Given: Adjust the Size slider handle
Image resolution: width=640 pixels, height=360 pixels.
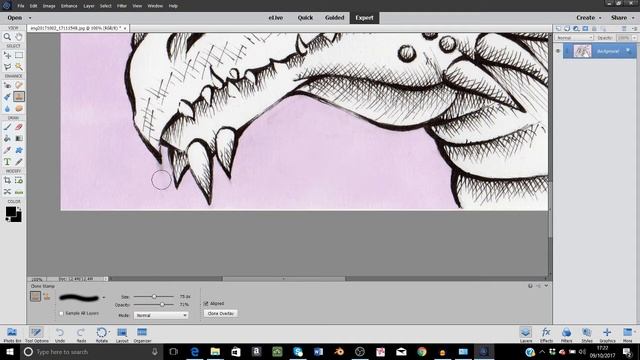Looking at the screenshot, I should click(154, 296).
